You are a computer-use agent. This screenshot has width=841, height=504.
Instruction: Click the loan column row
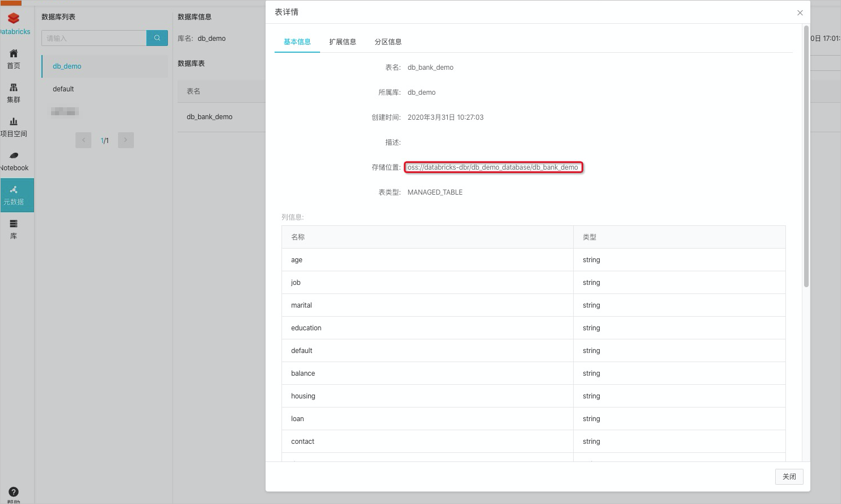click(533, 419)
